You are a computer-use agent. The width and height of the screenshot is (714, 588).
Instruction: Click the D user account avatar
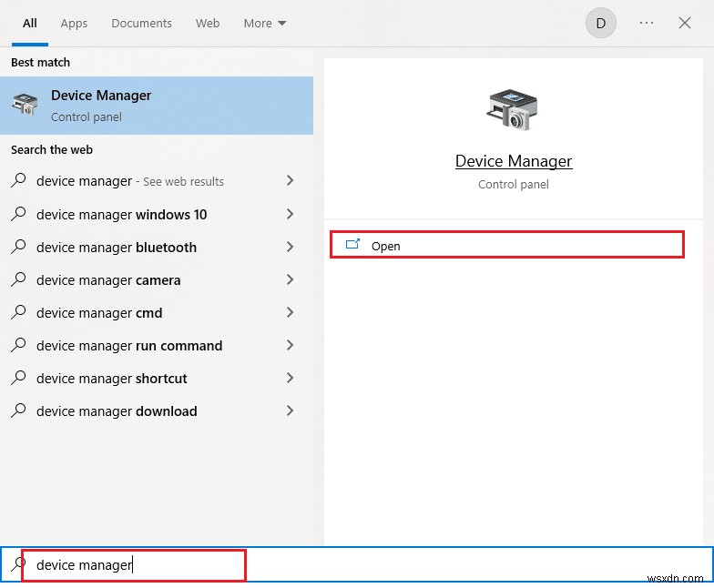point(601,23)
